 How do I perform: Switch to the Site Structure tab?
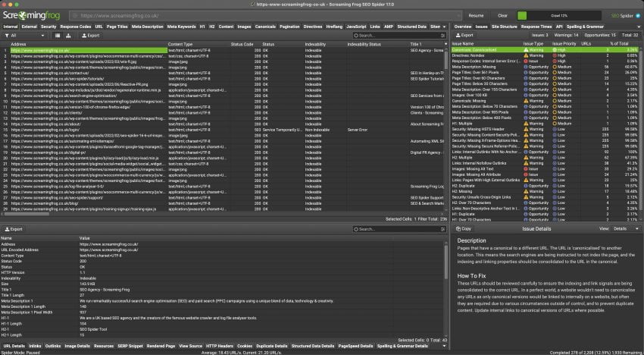[505, 27]
